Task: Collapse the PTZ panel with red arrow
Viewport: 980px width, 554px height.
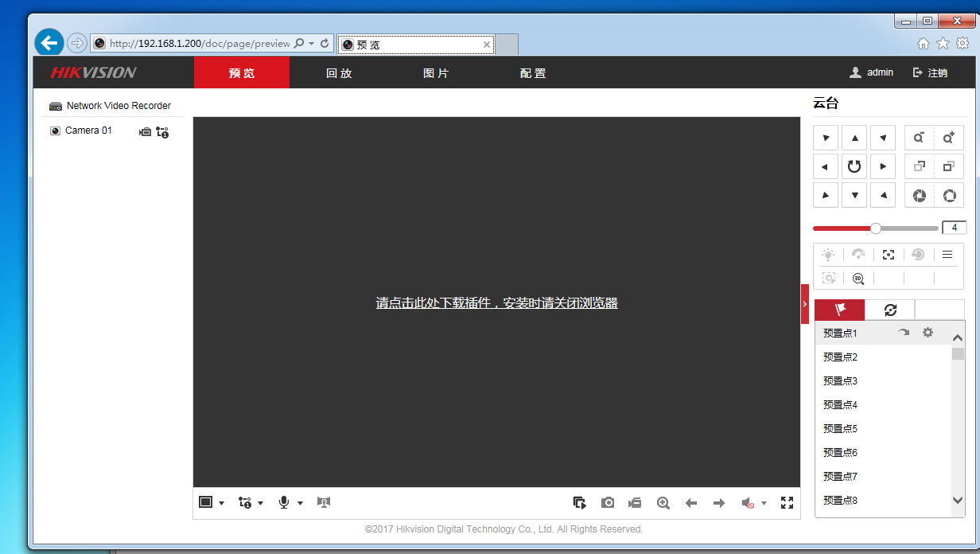Action: coord(804,304)
